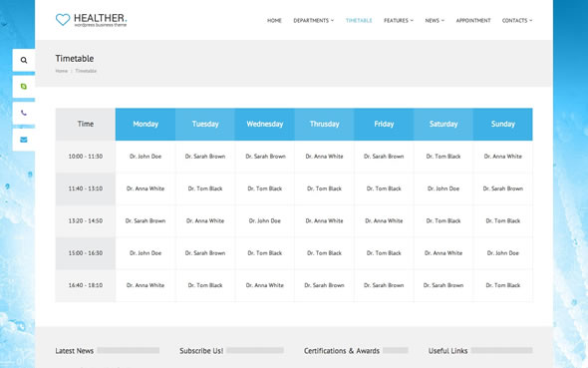
Task: Click the Healther heart logo
Action: (x=63, y=20)
